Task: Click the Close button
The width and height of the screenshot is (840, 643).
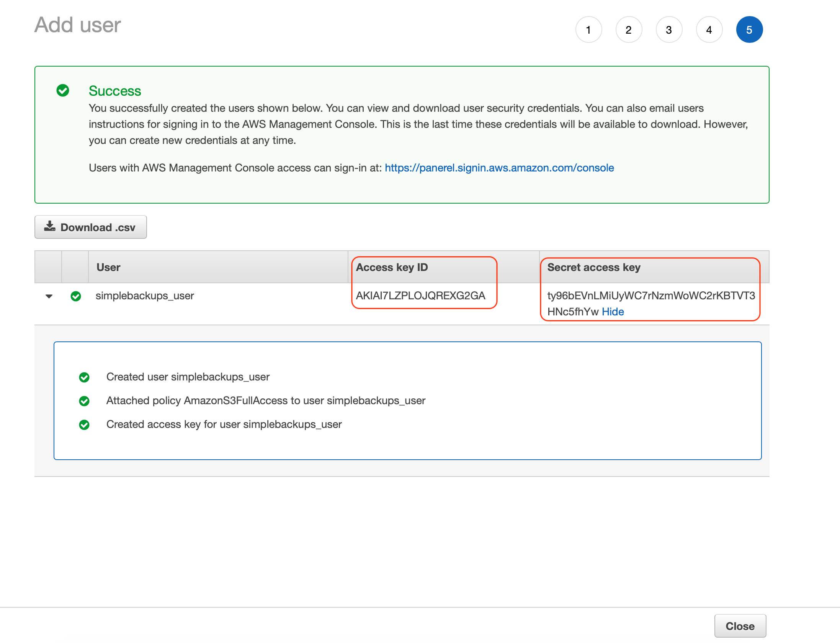Action: tap(740, 625)
